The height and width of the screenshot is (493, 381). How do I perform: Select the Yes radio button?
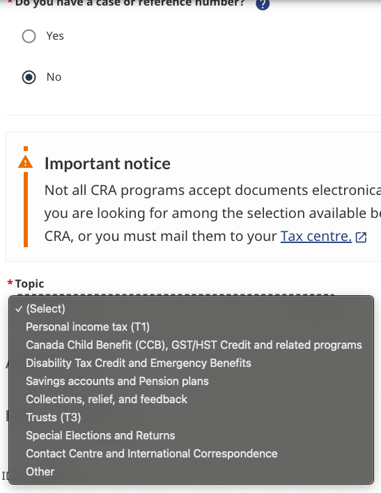pos(29,36)
